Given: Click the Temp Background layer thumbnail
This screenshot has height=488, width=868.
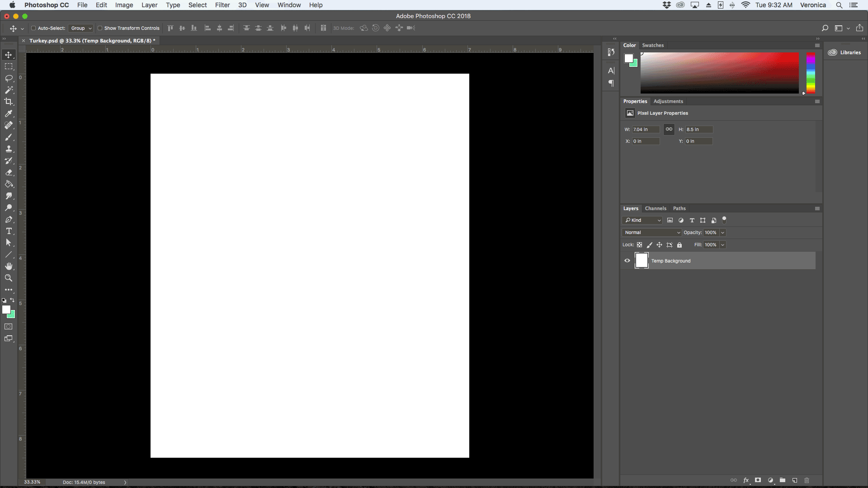Looking at the screenshot, I should (642, 260).
